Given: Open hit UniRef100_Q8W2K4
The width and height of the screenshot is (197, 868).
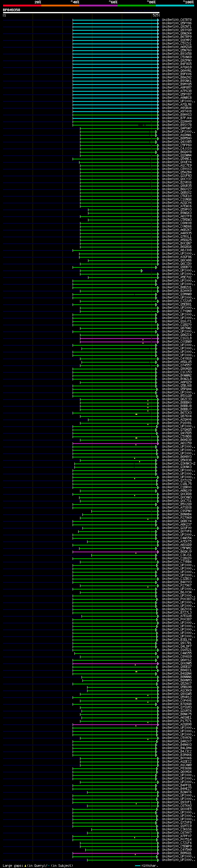Looking at the screenshot, I should pyautogui.click(x=177, y=33).
